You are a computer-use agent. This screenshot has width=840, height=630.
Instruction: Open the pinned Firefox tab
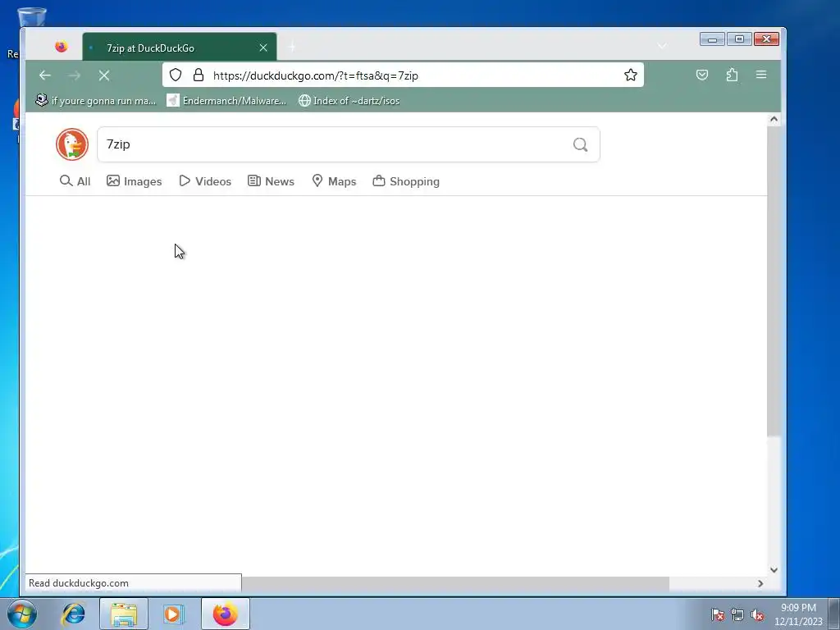click(x=61, y=47)
